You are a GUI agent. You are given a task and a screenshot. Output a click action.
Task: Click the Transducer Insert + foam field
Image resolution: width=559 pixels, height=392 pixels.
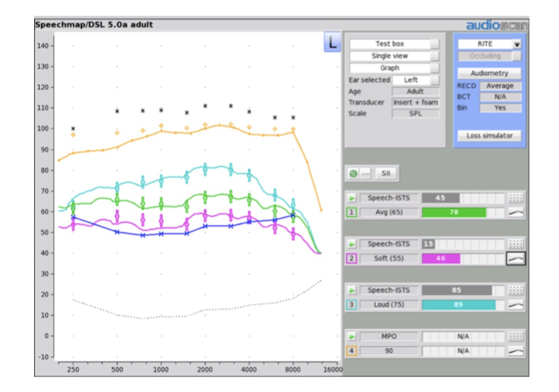[x=415, y=103]
